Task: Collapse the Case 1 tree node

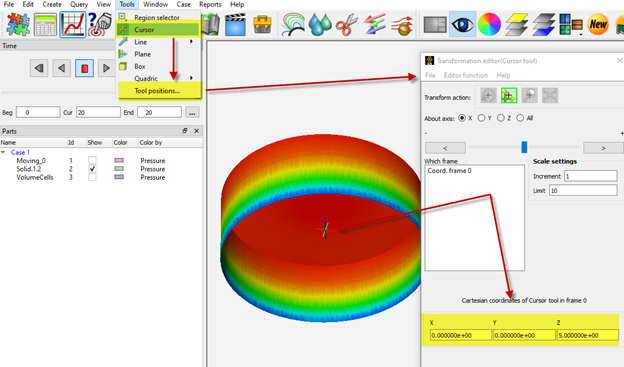Action: coord(3,152)
